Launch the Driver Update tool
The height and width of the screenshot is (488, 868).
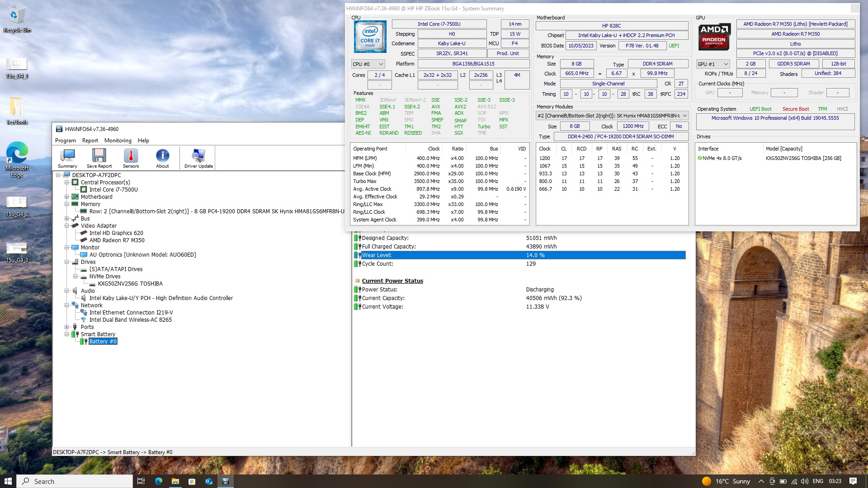pos(198,158)
